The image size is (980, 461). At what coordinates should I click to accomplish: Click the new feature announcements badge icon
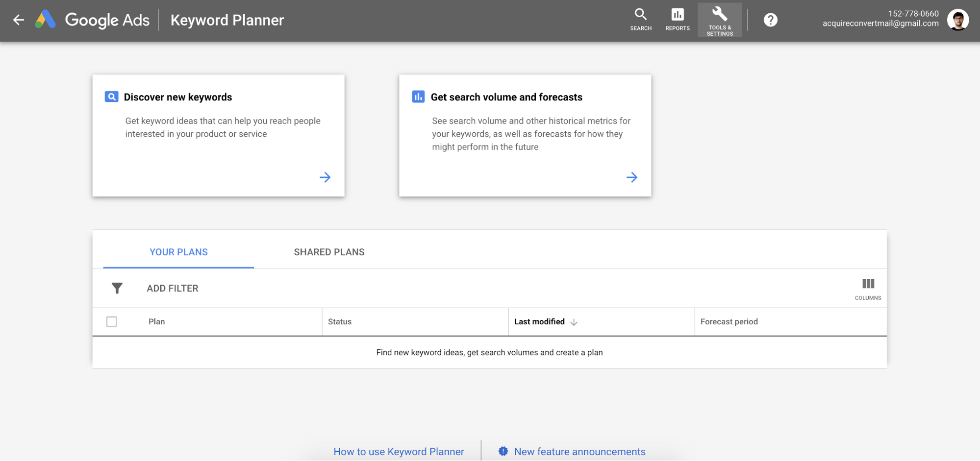click(x=503, y=451)
